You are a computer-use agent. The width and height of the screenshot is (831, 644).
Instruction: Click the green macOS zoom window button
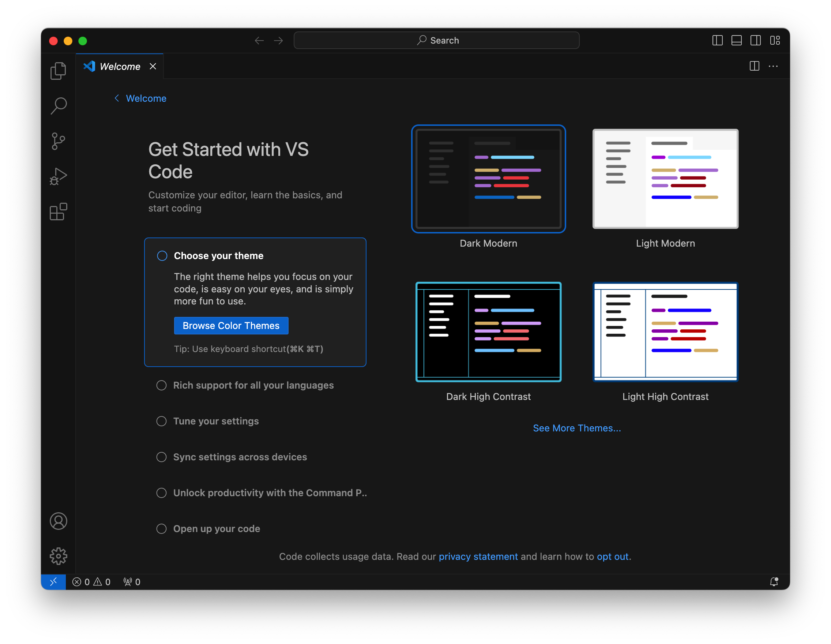(83, 41)
